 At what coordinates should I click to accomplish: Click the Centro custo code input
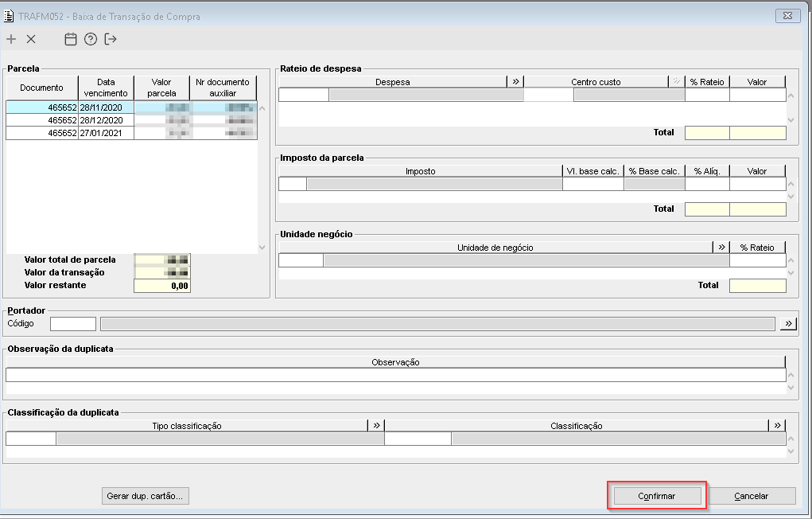pos(549,95)
